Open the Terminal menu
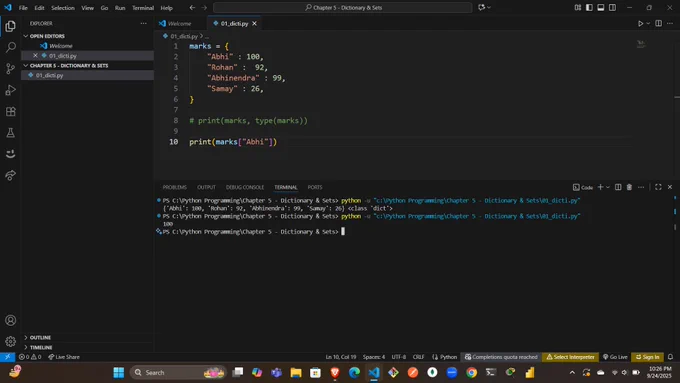The width and height of the screenshot is (680, 383). (143, 8)
